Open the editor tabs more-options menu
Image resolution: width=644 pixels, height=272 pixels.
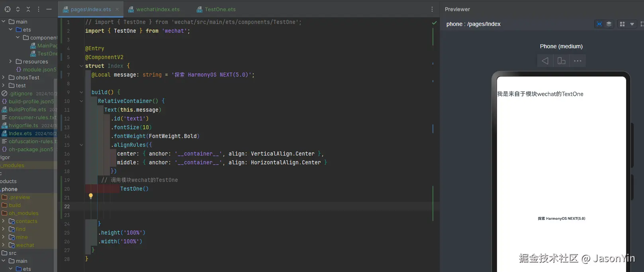pyautogui.click(x=432, y=9)
